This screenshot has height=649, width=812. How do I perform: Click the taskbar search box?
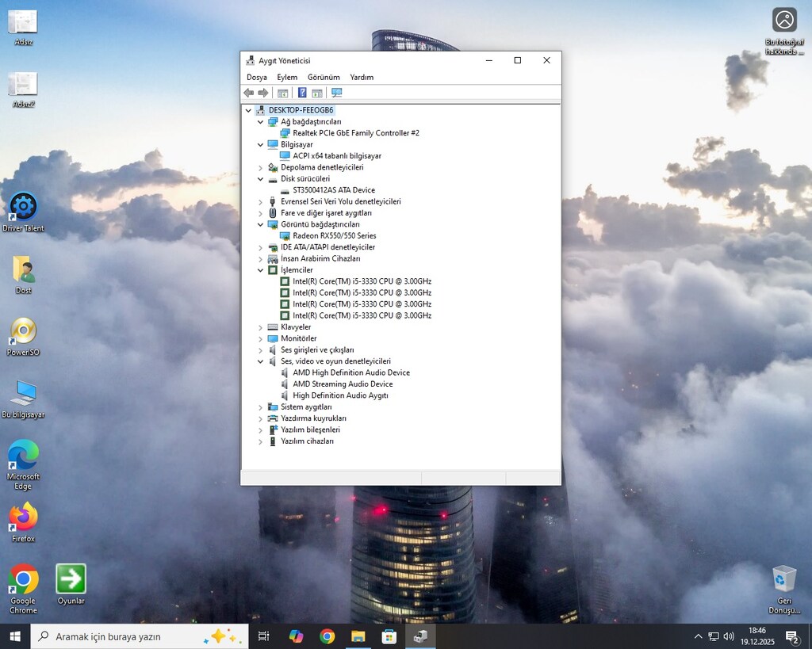pyautogui.click(x=140, y=636)
